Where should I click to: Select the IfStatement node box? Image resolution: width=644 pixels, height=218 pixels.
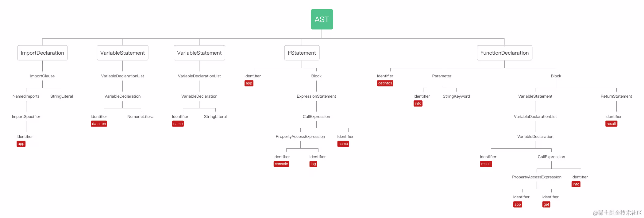(x=302, y=53)
